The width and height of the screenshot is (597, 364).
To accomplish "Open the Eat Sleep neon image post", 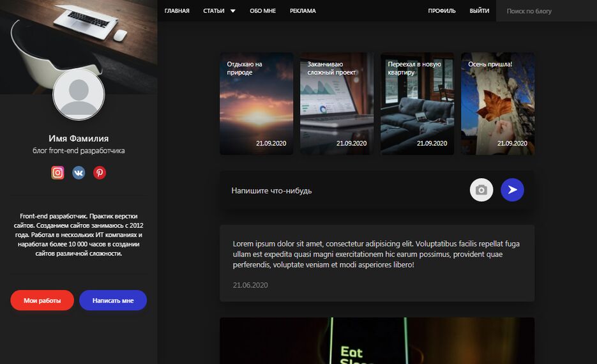I will 377,341.
